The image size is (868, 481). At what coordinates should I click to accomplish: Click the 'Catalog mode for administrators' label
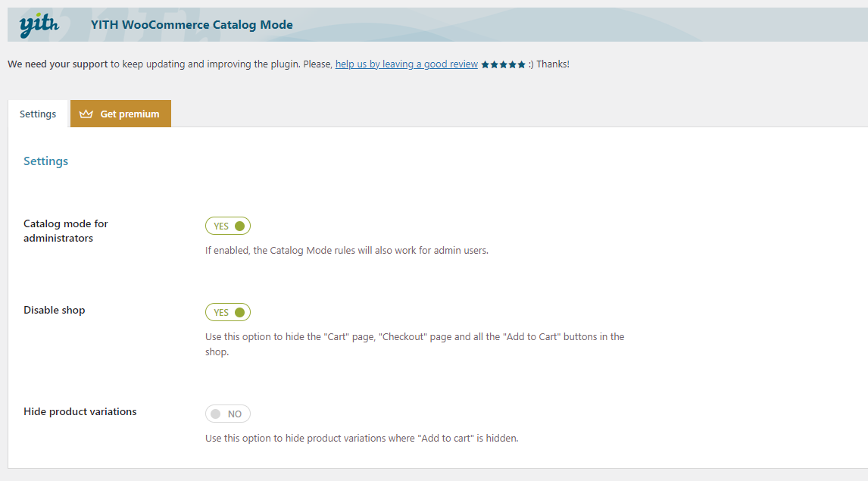tap(65, 231)
